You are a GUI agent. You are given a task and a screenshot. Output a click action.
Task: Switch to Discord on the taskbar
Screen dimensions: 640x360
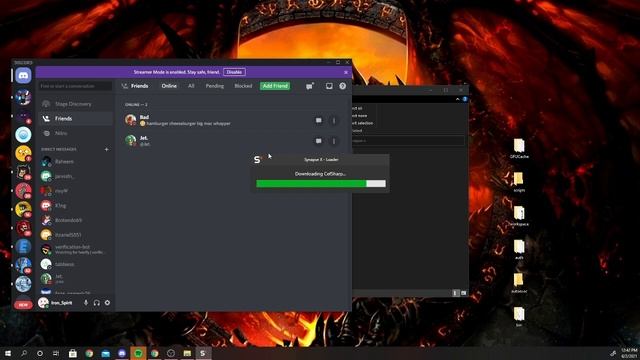click(122, 353)
